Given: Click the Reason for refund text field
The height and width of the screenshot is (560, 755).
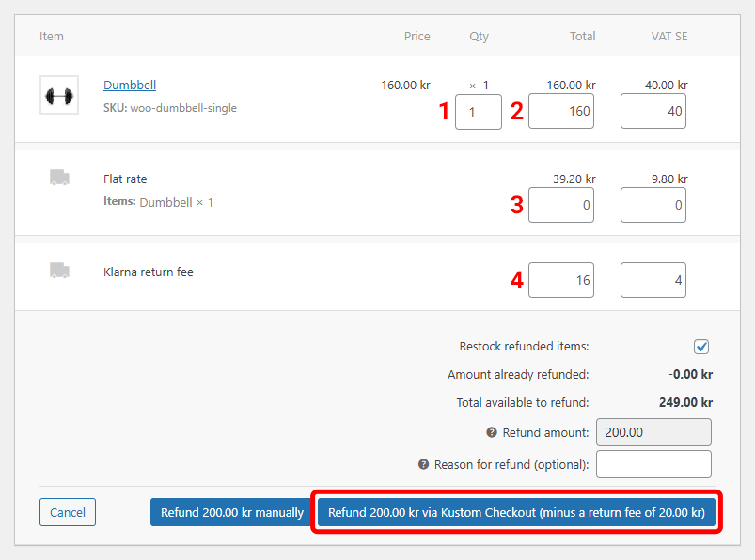Looking at the screenshot, I should pos(653,464).
